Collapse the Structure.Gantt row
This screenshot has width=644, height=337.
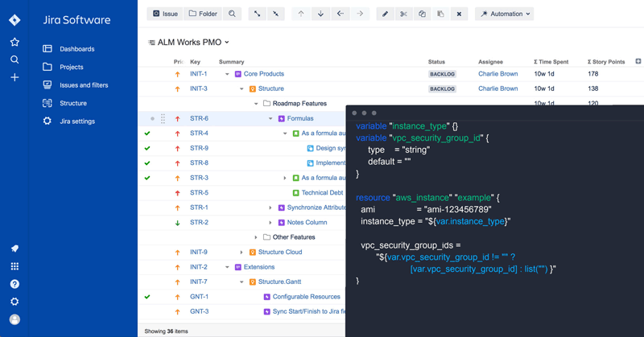[x=242, y=282]
